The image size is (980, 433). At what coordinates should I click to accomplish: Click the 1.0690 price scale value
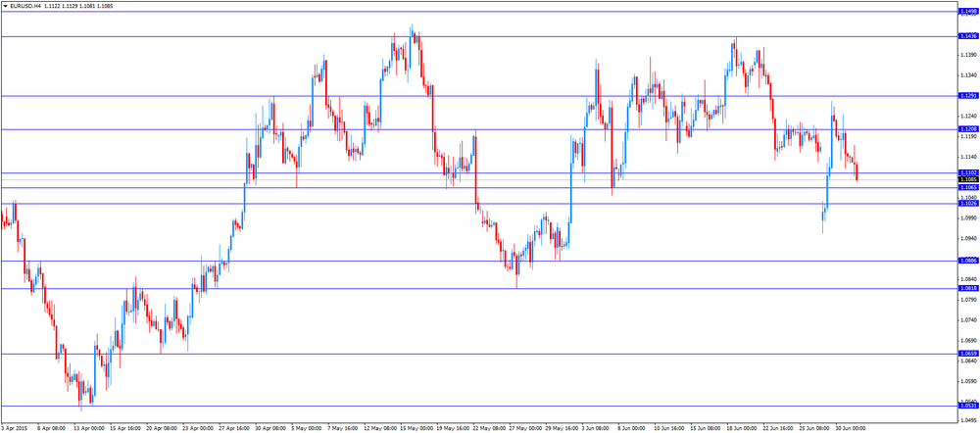969,341
